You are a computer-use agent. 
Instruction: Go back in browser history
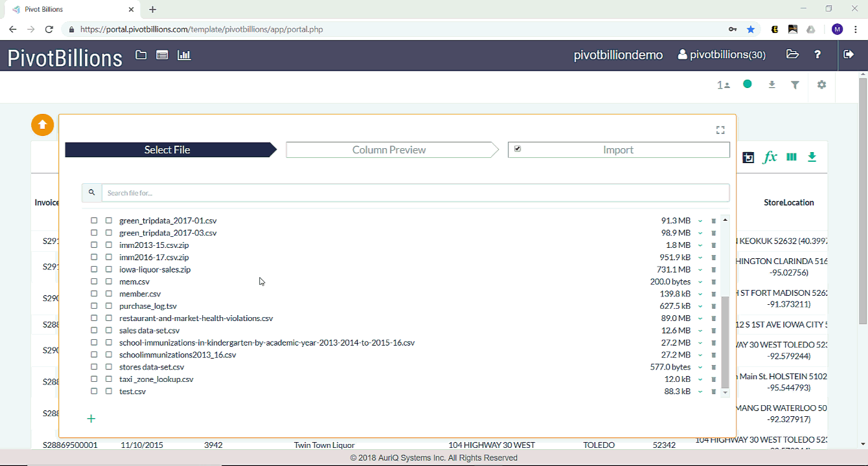click(12, 29)
